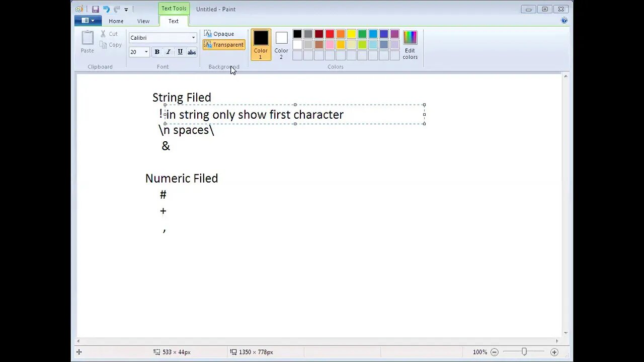Click the zoom out minus button

[x=495, y=352]
